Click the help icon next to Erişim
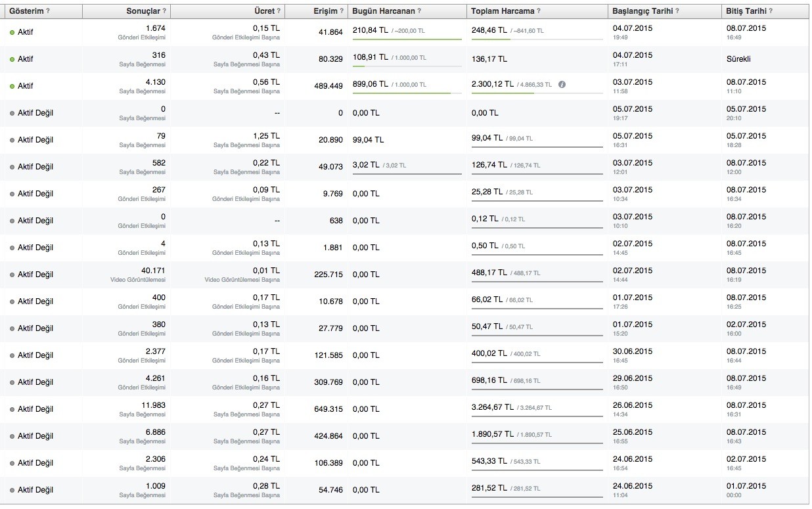Viewport: 812px width, 509px height. 342,12
